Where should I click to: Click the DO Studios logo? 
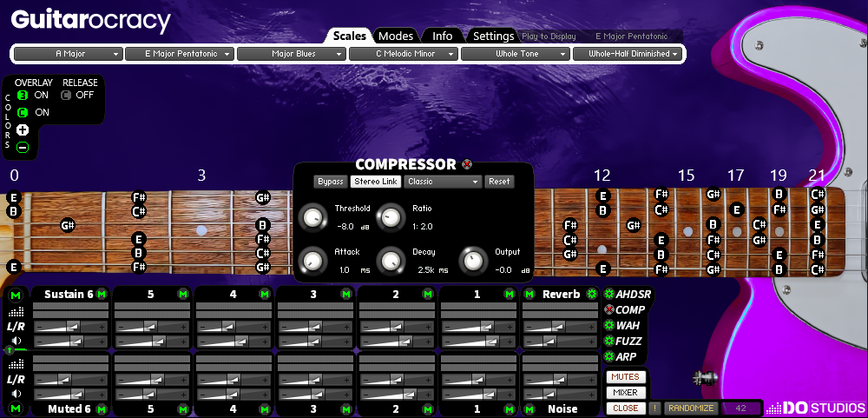(816, 408)
